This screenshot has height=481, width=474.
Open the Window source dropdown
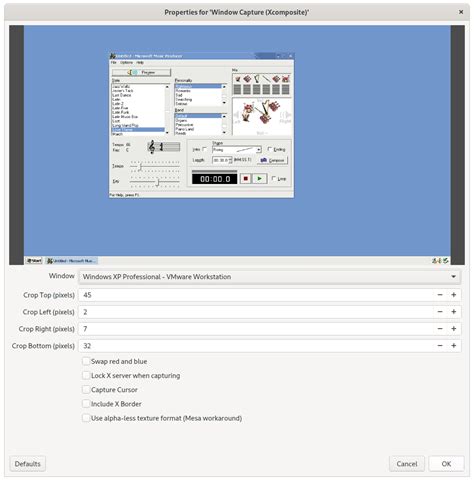click(x=269, y=277)
